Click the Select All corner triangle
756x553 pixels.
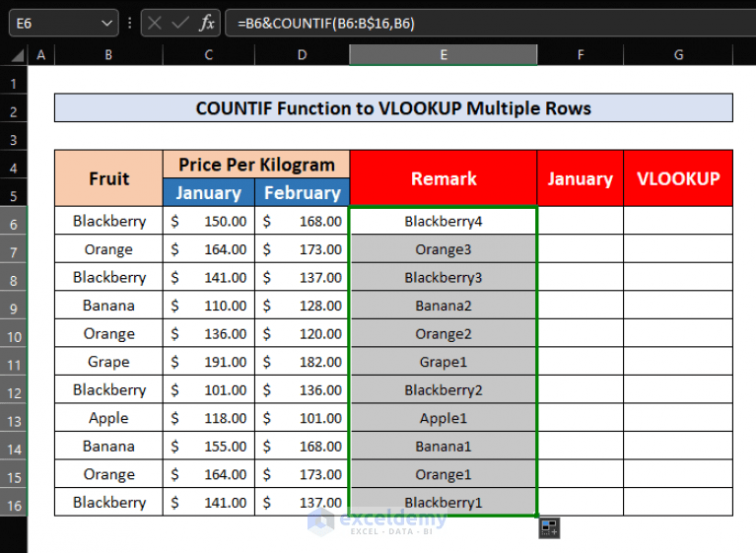(x=18, y=56)
